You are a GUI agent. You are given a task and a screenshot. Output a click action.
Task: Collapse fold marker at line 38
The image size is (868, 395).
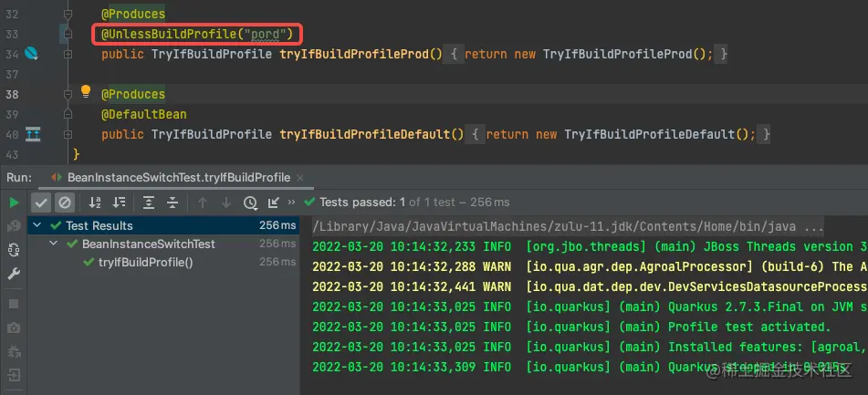point(68,95)
